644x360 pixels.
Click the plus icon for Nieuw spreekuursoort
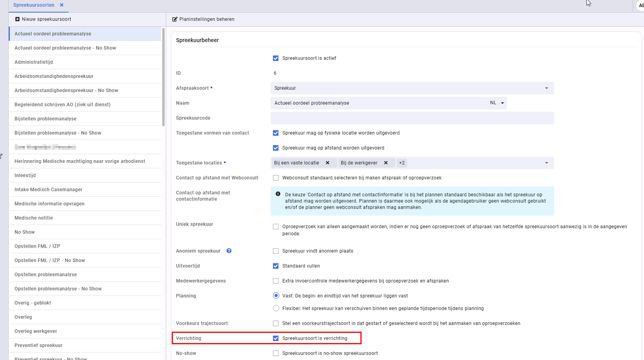click(17, 19)
